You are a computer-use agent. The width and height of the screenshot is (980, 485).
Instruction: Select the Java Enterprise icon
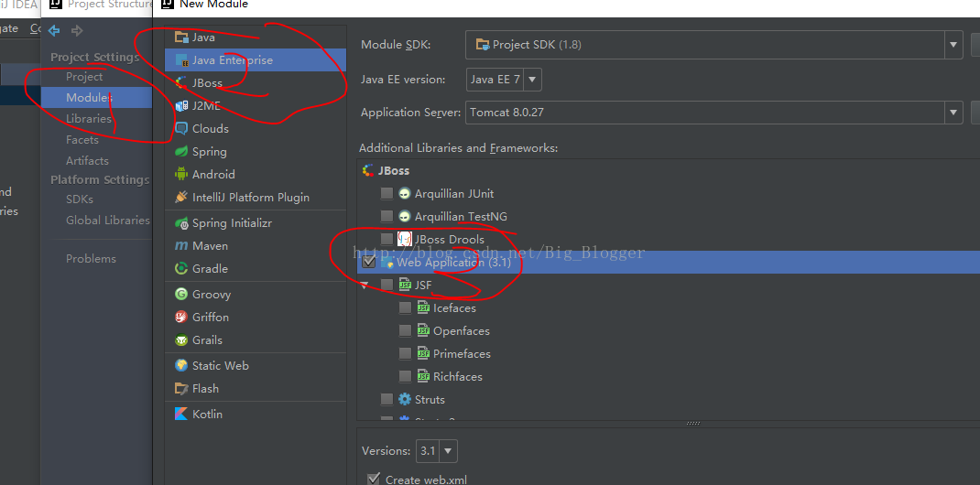coord(181,60)
